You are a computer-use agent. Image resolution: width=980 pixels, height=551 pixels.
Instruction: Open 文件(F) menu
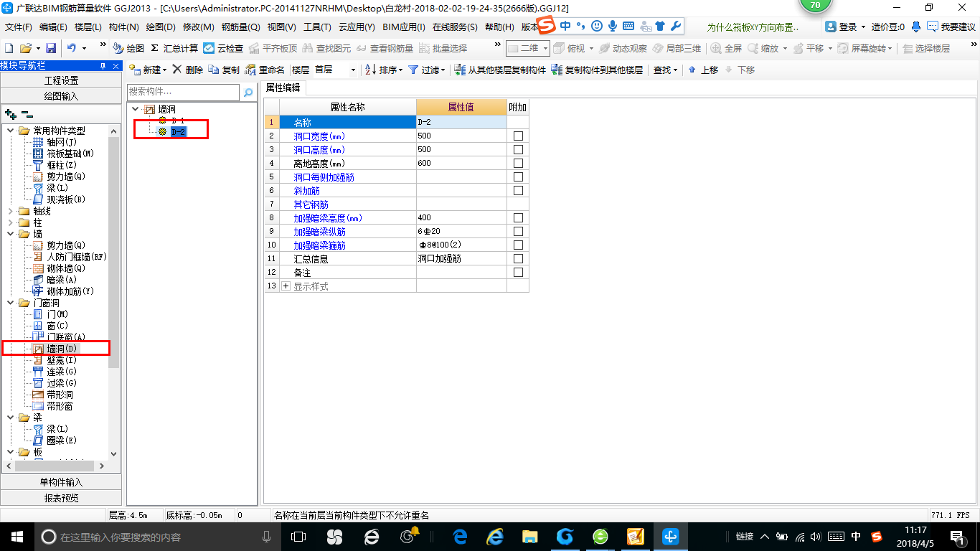pos(18,27)
